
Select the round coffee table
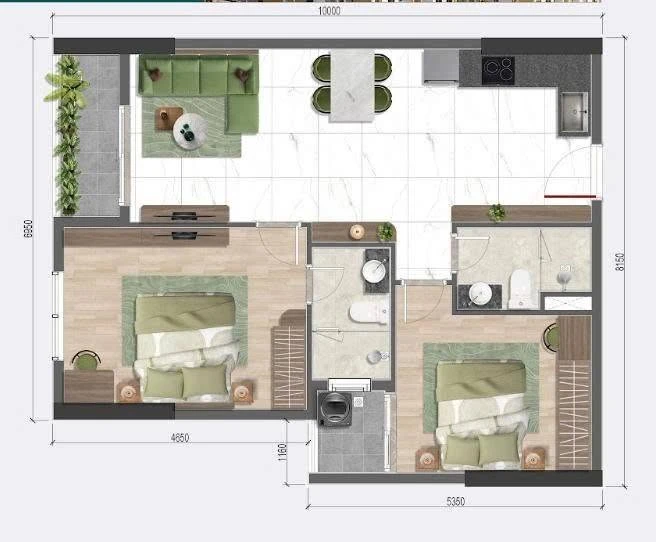click(x=190, y=131)
